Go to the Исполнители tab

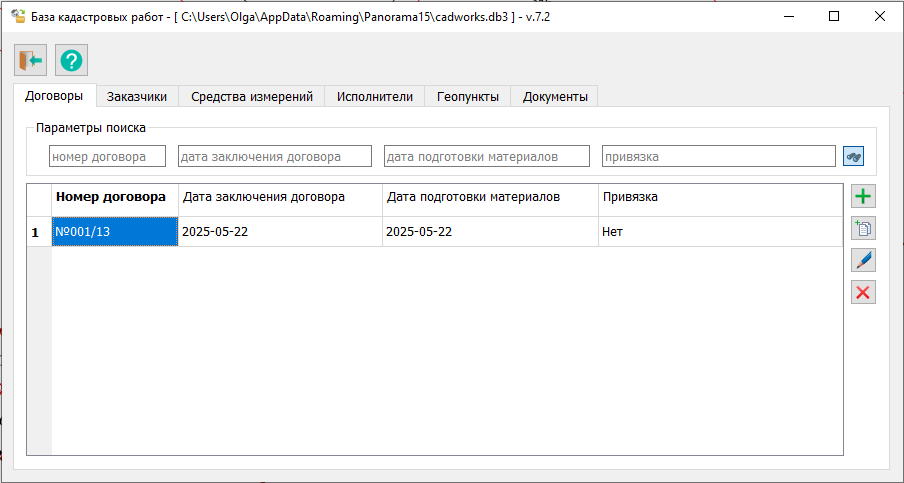click(374, 96)
